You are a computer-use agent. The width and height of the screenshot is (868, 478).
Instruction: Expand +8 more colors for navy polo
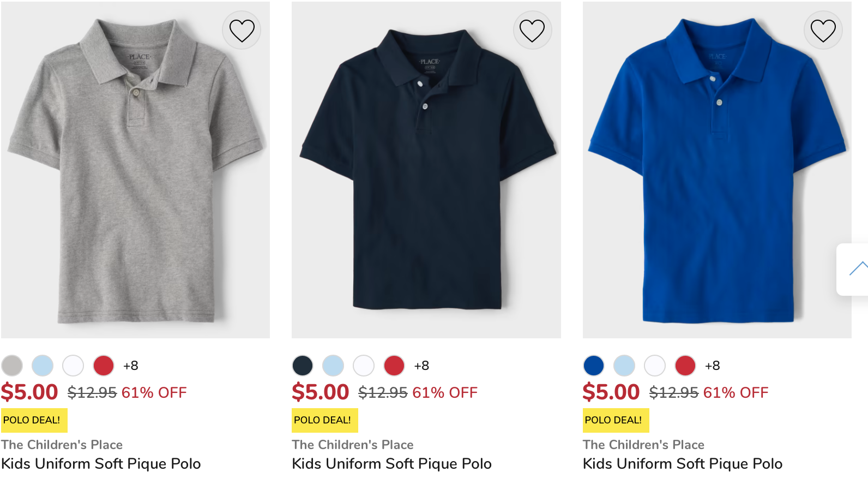[x=421, y=366]
